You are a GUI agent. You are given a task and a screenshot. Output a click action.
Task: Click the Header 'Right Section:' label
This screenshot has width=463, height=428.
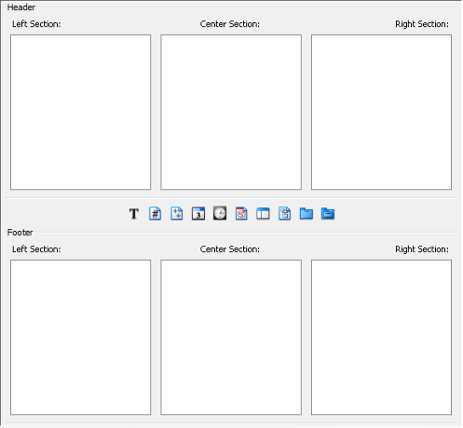point(422,24)
